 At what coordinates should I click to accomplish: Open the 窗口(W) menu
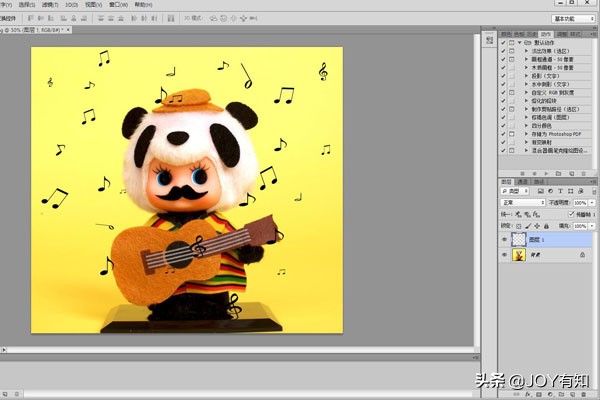coord(118,5)
